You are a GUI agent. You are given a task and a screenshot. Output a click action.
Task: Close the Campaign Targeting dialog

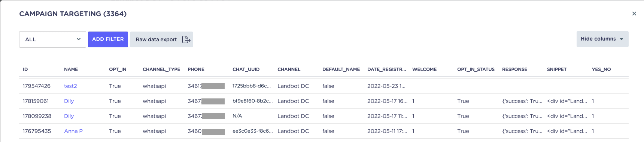(x=634, y=14)
